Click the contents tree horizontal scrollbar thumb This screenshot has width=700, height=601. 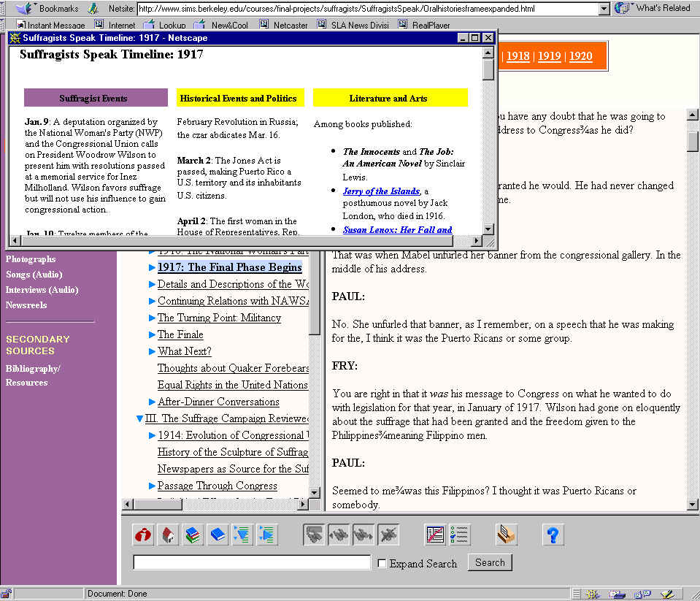[157, 505]
